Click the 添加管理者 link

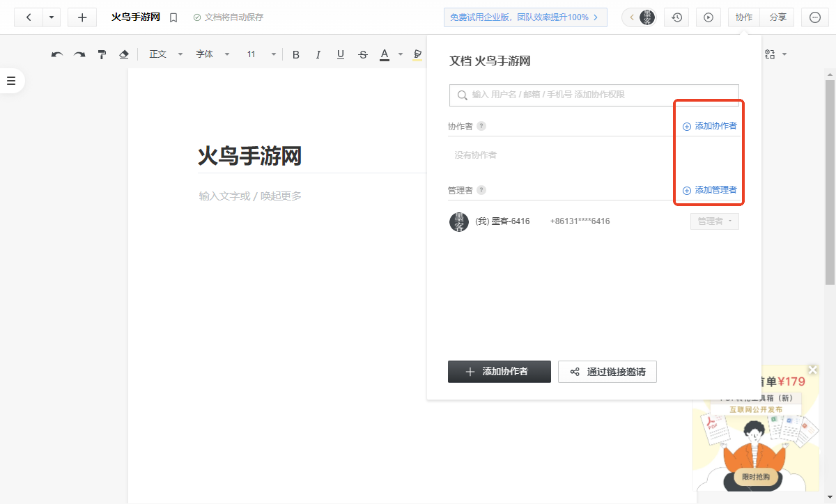point(709,190)
